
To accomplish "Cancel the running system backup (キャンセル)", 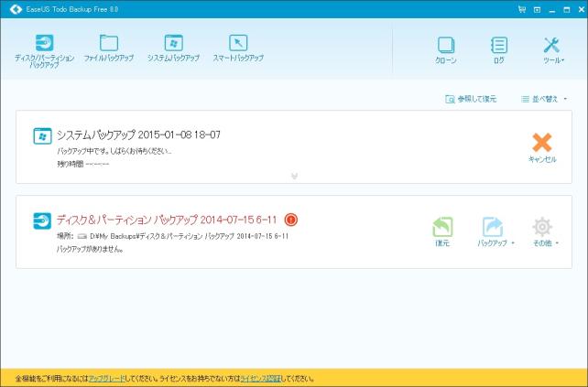I will 542,147.
